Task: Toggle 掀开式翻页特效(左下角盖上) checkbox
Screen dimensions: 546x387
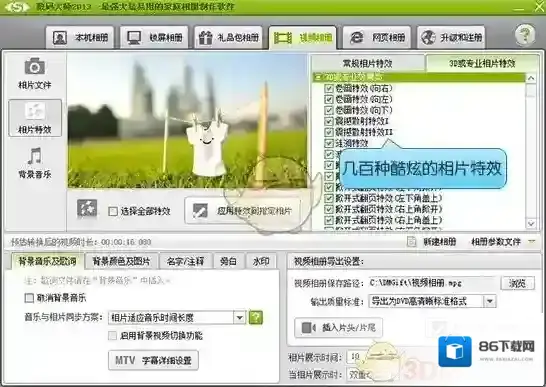Action: (x=328, y=198)
